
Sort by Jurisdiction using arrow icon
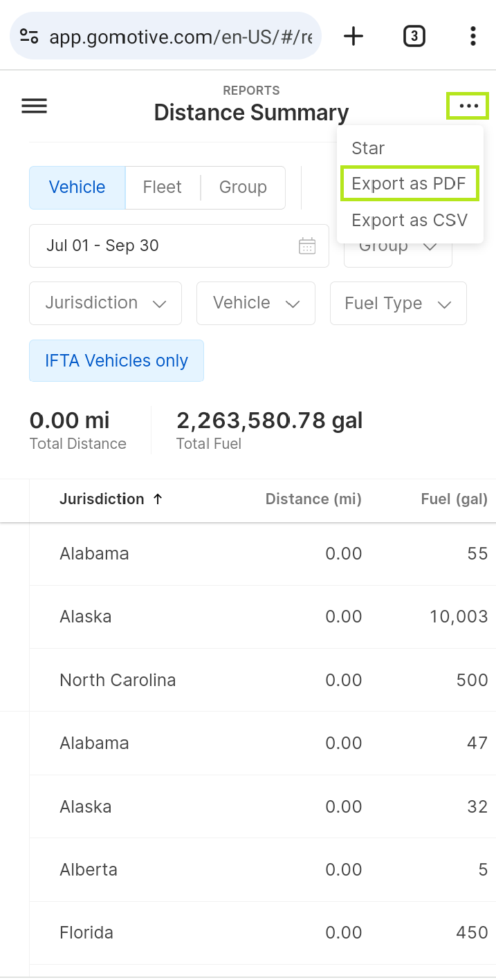tap(158, 499)
